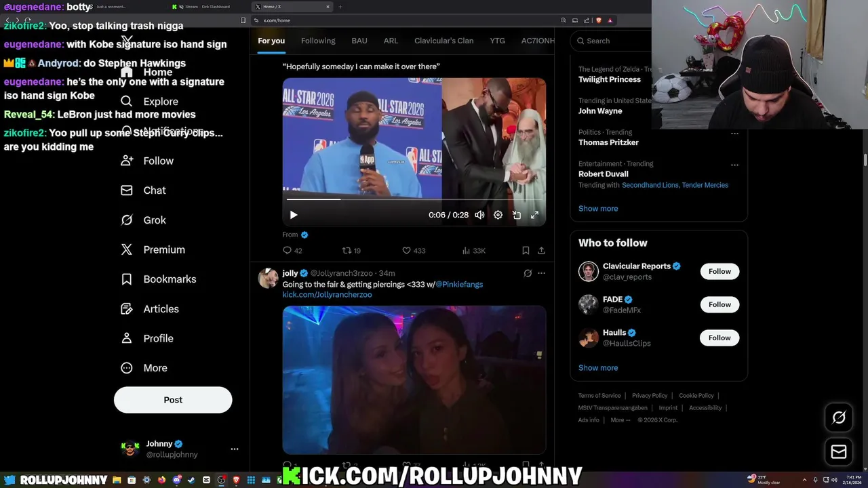Open the More menu in sidebar
Viewport: 868px width, 488px height.
pos(144,368)
